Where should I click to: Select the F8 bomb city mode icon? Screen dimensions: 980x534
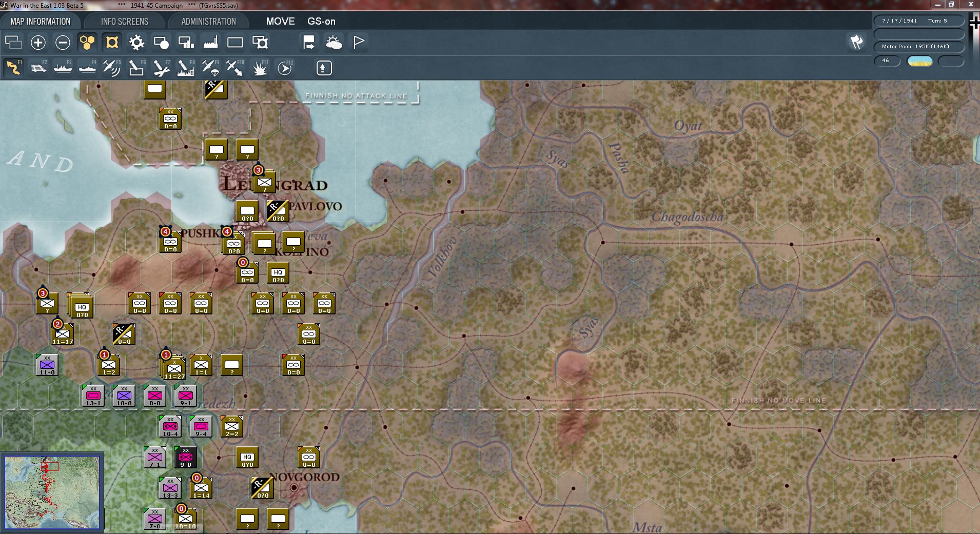point(186,68)
